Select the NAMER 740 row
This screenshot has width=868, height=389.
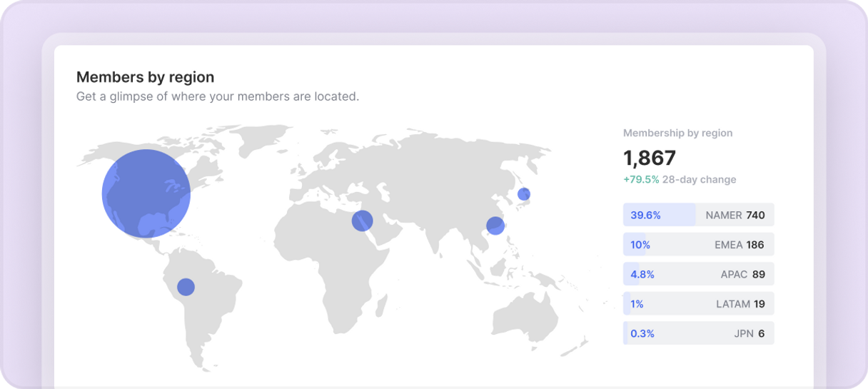click(699, 215)
